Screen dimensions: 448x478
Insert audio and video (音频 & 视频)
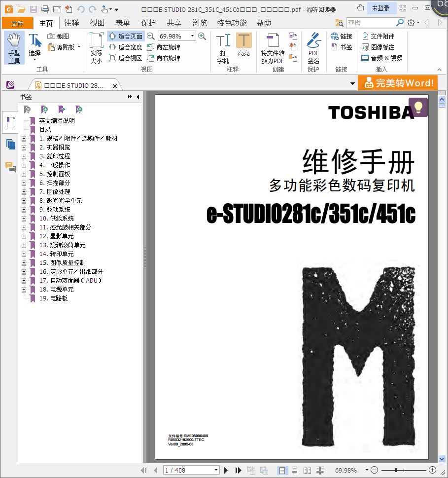[x=382, y=58]
